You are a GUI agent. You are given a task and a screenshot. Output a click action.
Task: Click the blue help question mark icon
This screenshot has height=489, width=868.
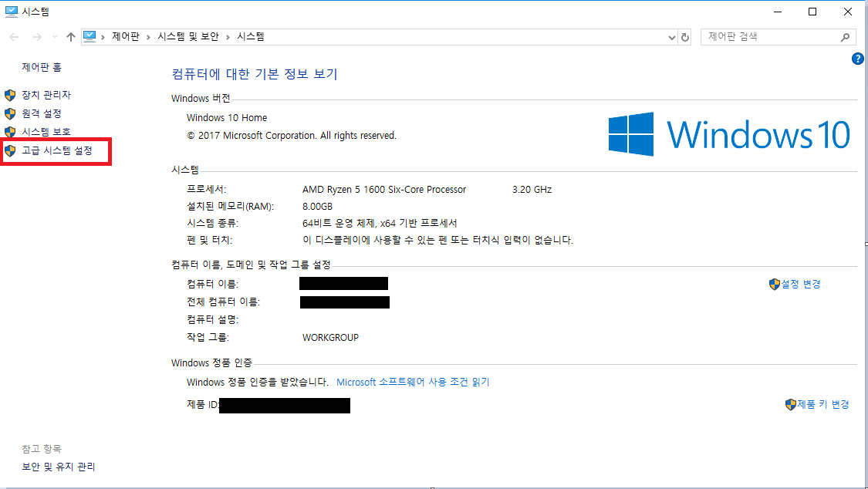coord(857,59)
